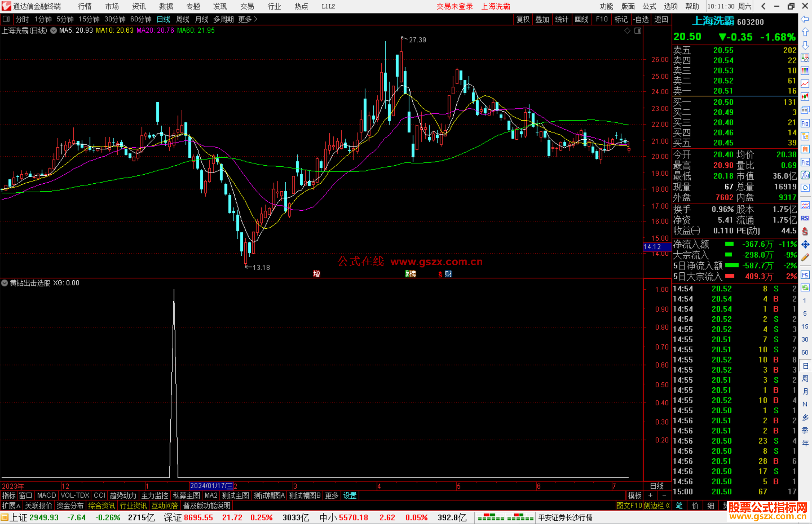Image resolution: width=812 pixels, height=524 pixels.
Task: Switch to the 周线 weekly period tab
Action: pyautogui.click(x=182, y=19)
